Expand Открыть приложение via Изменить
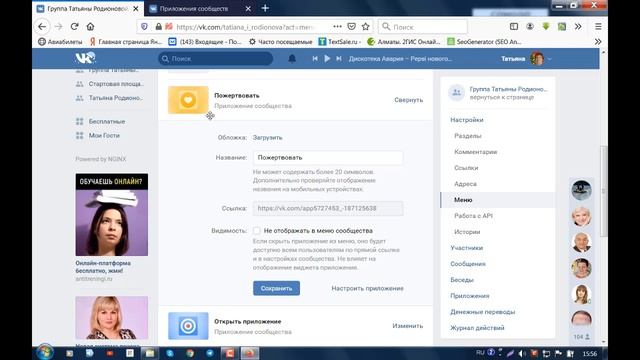This screenshot has height=360, width=640. pos(408,326)
